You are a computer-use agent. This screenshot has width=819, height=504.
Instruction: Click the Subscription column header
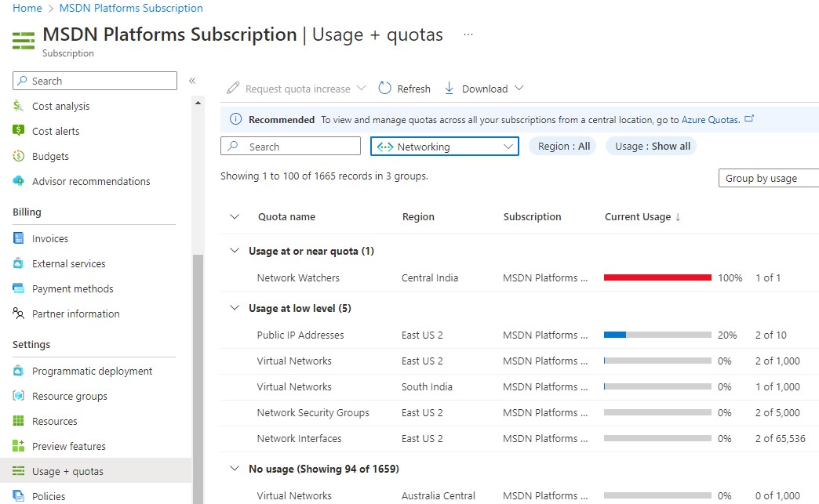click(532, 216)
